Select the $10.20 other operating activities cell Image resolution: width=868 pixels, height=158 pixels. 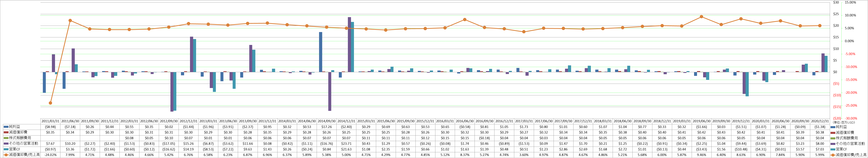point(70,144)
